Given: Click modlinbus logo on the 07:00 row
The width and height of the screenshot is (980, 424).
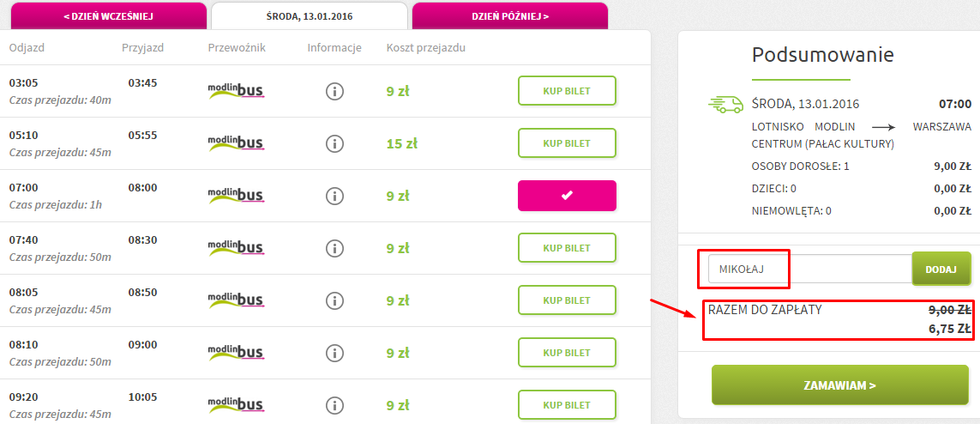Looking at the screenshot, I should pyautogui.click(x=237, y=195).
